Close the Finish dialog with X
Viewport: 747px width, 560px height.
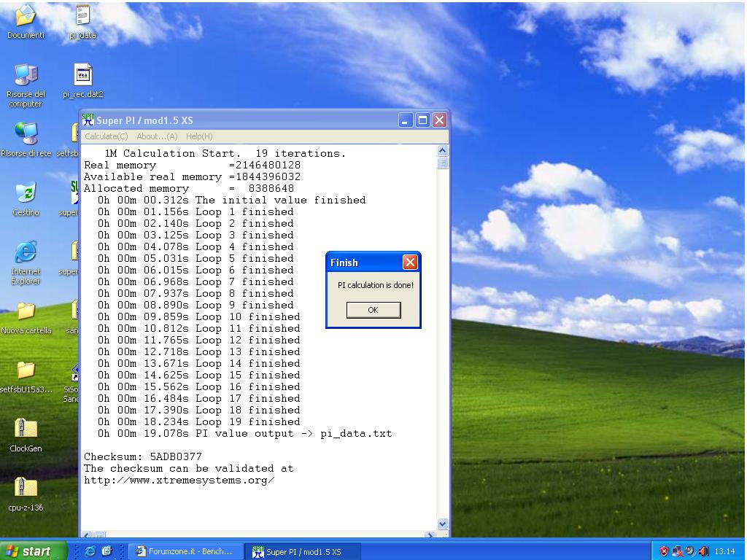coord(410,262)
